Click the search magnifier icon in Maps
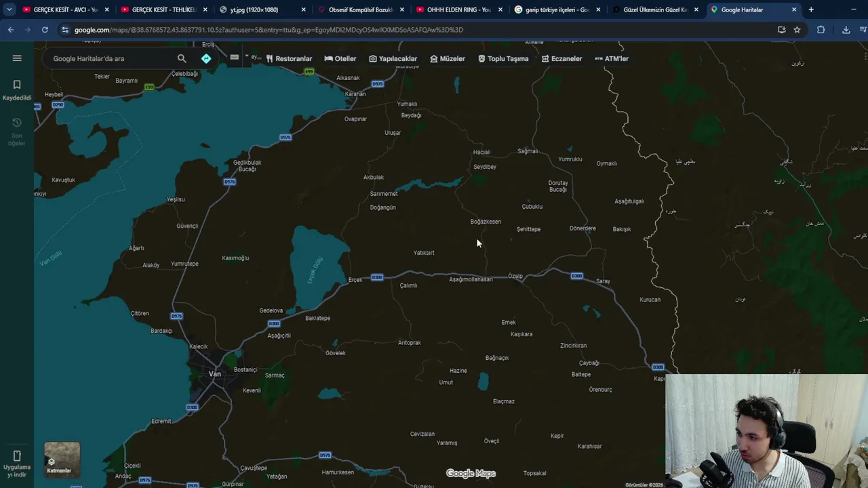868x488 pixels. 182,58
